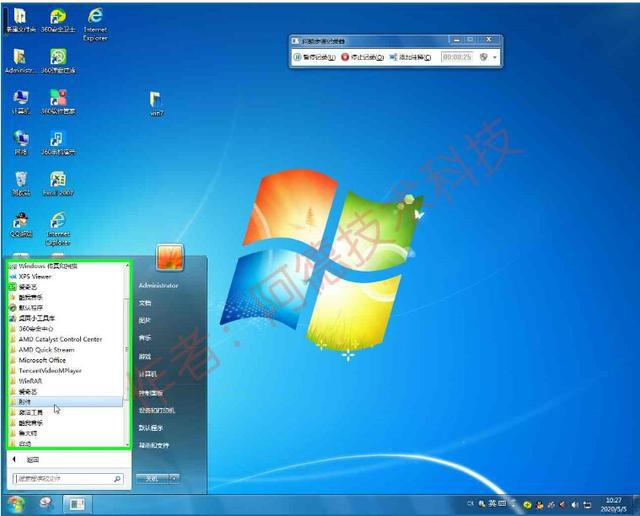Click the 关机 shutdown button
Image resolution: width=640 pixels, height=516 pixels.
[151, 478]
